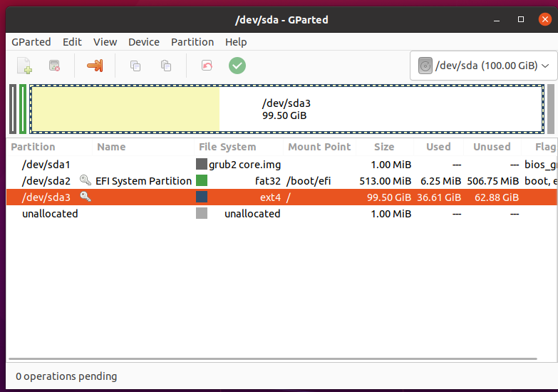Click the 6.25 MiB used cell

coord(440,181)
